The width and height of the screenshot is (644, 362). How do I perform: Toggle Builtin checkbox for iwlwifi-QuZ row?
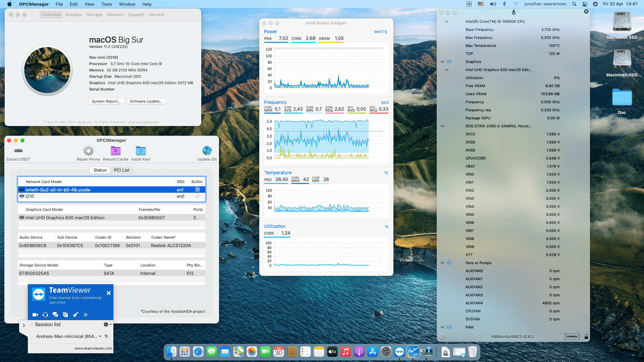198,190
